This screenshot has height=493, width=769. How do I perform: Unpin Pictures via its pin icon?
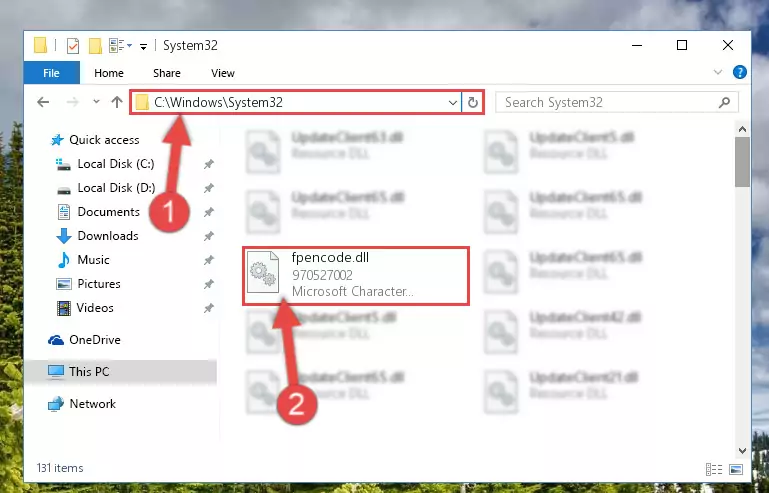pos(209,284)
